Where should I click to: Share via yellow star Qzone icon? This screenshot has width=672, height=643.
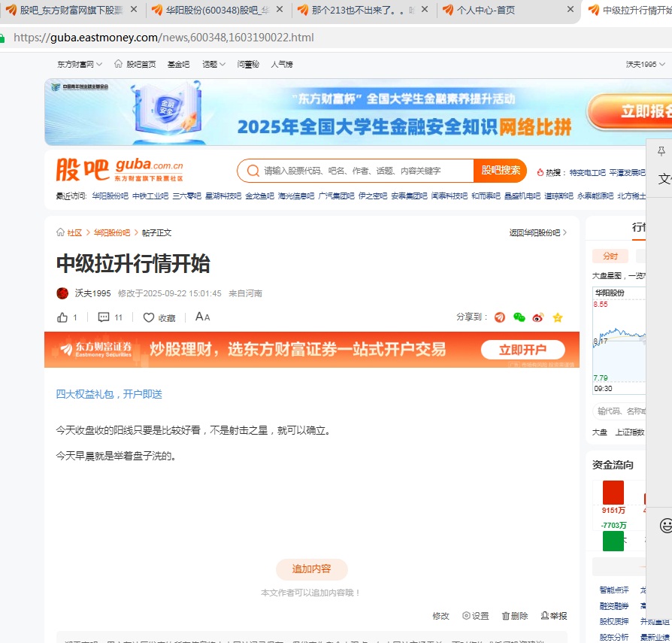tap(558, 317)
